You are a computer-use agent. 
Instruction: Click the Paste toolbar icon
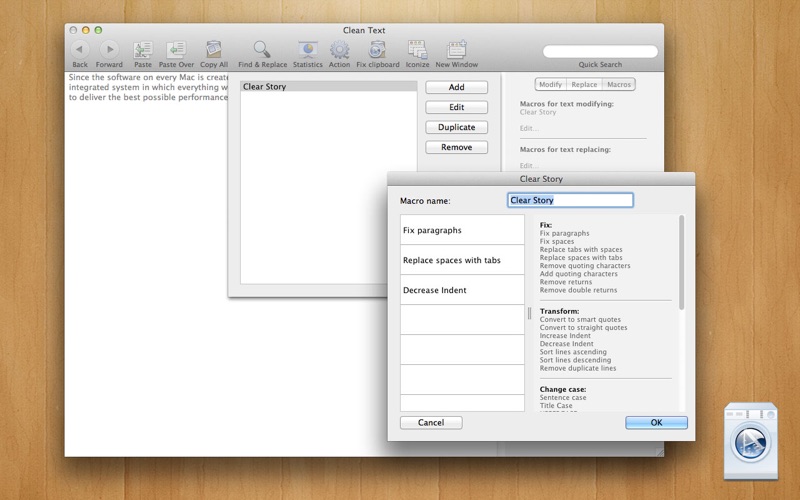(x=143, y=49)
